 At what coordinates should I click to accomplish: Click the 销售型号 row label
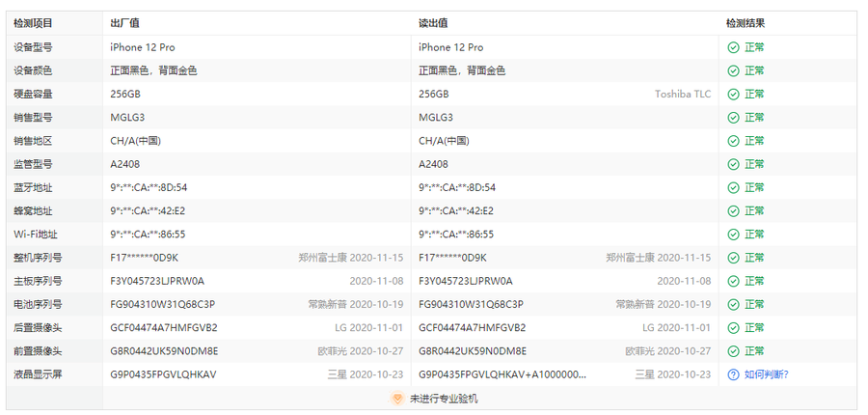click(x=33, y=118)
